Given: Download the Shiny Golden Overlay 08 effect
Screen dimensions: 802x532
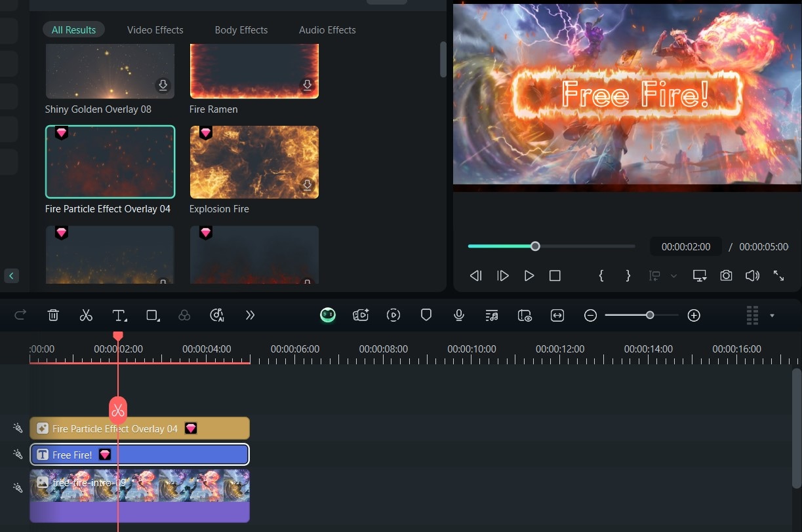Looking at the screenshot, I should (163, 85).
